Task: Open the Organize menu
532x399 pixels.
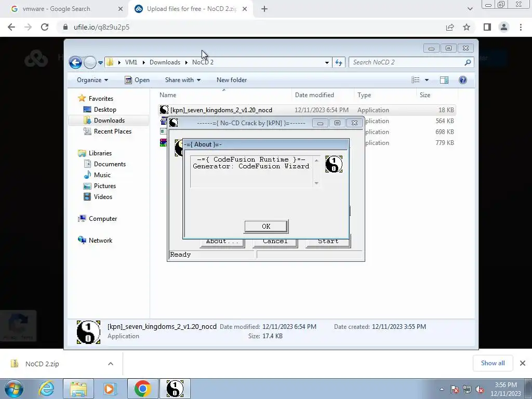Action: click(x=92, y=80)
